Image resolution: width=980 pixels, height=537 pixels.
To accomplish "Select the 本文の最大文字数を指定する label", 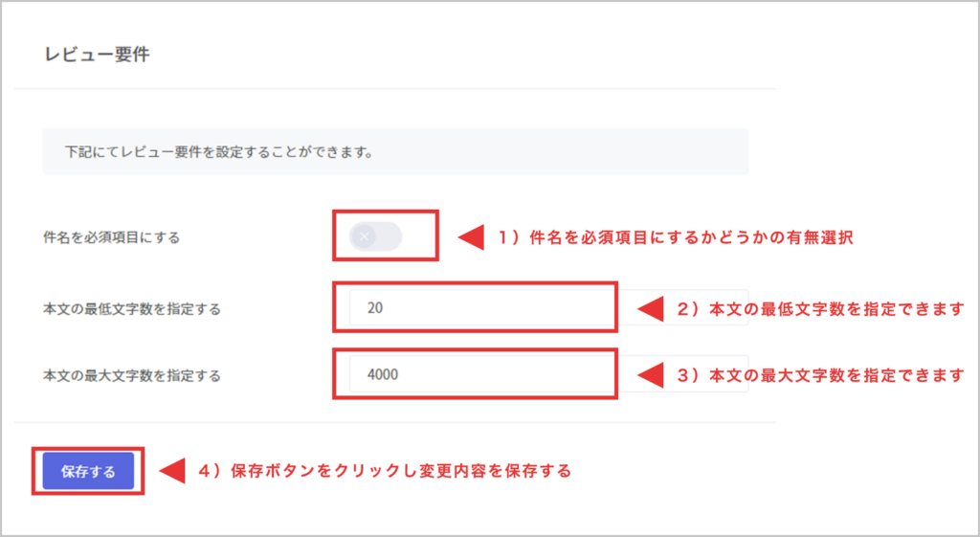I will [132, 375].
